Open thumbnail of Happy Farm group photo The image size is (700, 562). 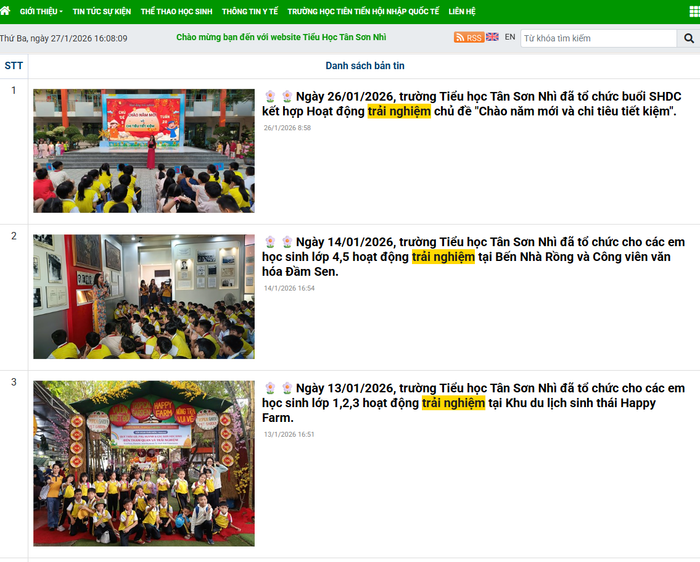coord(144,463)
